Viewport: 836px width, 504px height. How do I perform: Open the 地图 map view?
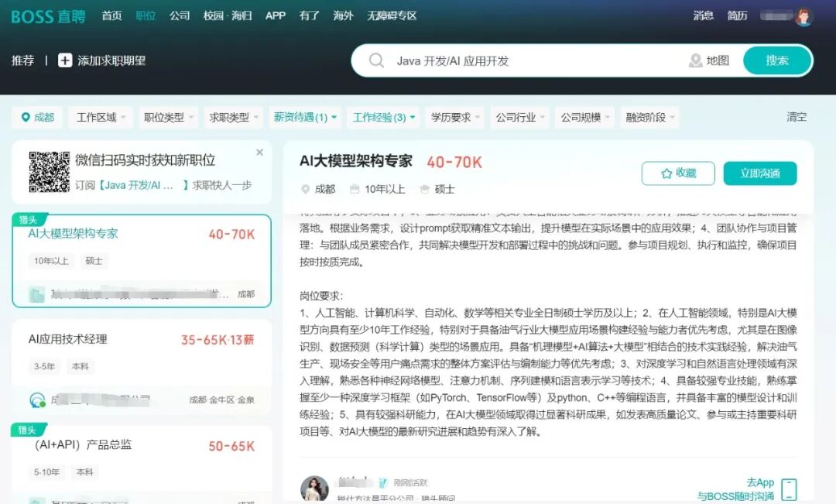pyautogui.click(x=709, y=60)
